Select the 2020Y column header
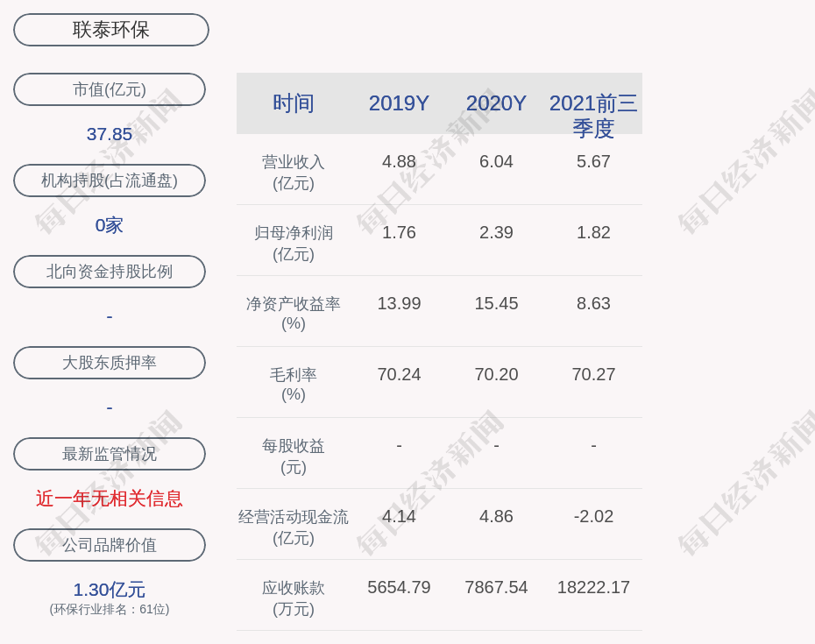This screenshot has height=644, width=815. (496, 103)
